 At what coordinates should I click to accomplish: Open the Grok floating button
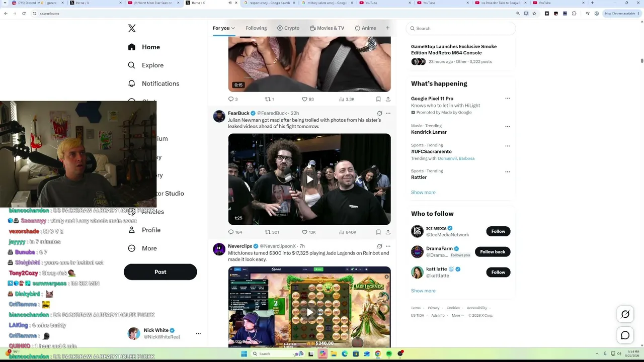click(x=625, y=314)
